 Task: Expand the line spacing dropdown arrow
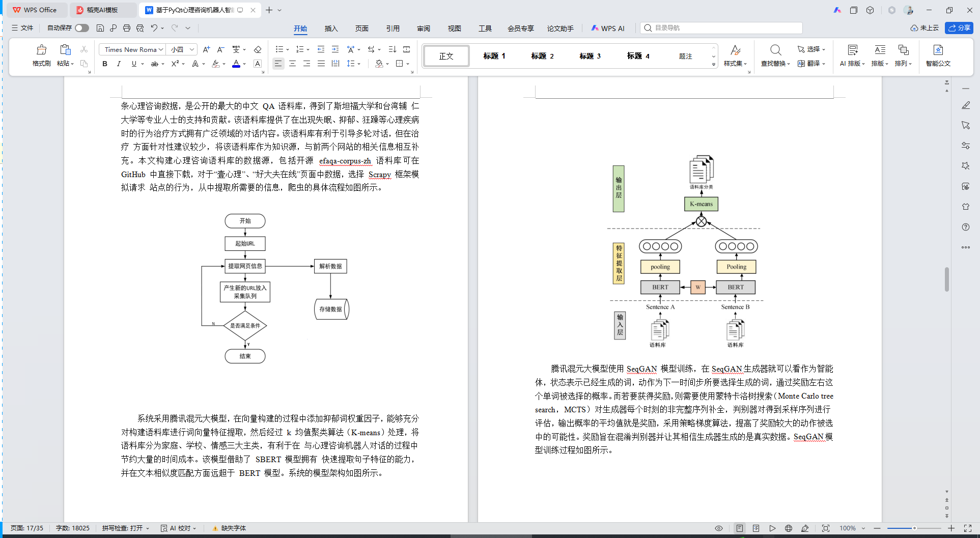[359, 64]
